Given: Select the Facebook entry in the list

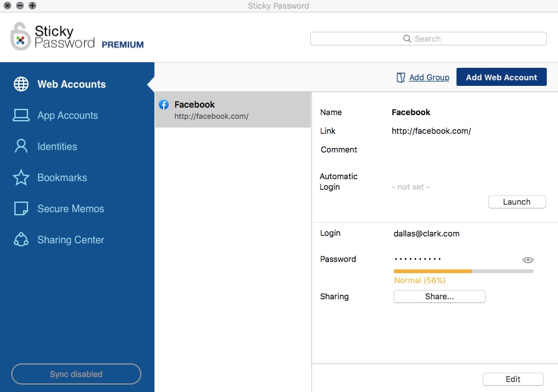Looking at the screenshot, I should pyautogui.click(x=232, y=109).
